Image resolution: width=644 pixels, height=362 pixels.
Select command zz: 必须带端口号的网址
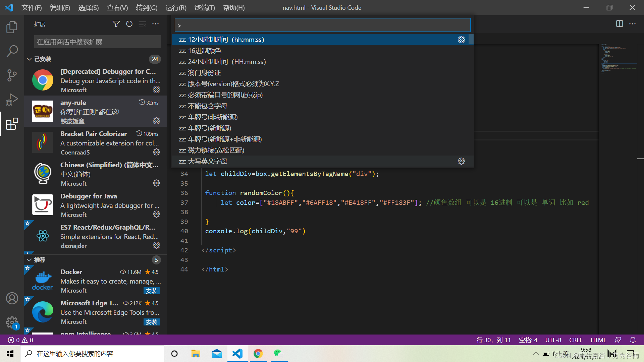pyautogui.click(x=322, y=95)
